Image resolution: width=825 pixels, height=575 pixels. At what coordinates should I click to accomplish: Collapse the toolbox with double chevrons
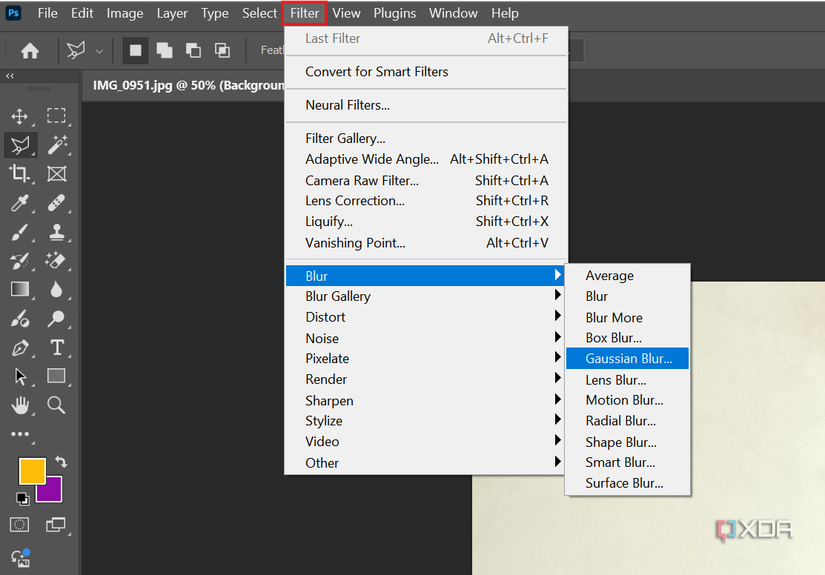(10, 76)
